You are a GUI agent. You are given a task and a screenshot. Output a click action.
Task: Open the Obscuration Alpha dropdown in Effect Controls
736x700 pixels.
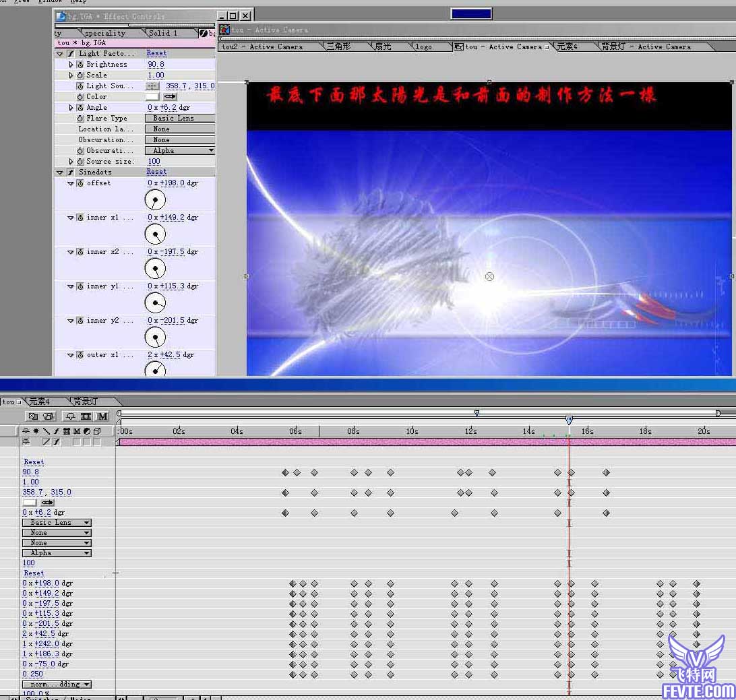click(180, 151)
